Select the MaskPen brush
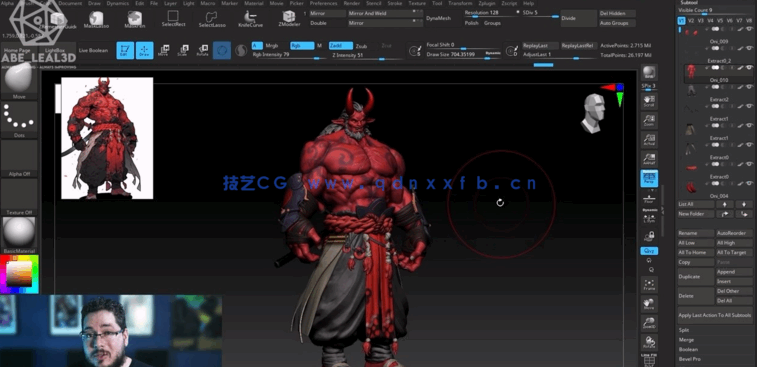757x367 pixels. 135,20
